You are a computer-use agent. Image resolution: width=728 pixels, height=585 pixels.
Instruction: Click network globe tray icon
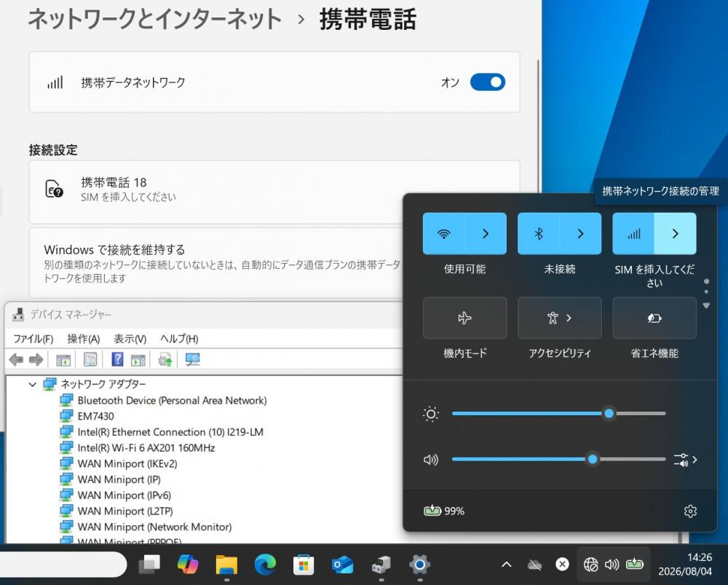click(x=590, y=564)
